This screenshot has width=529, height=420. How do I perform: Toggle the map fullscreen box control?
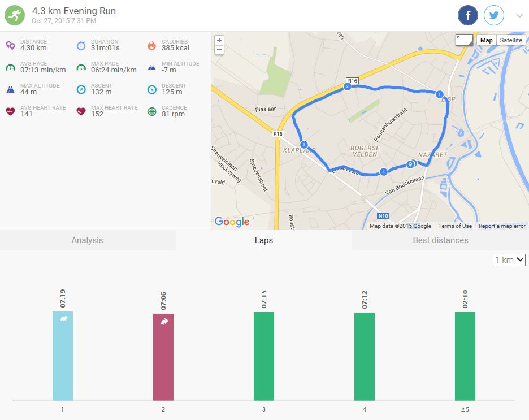click(464, 40)
